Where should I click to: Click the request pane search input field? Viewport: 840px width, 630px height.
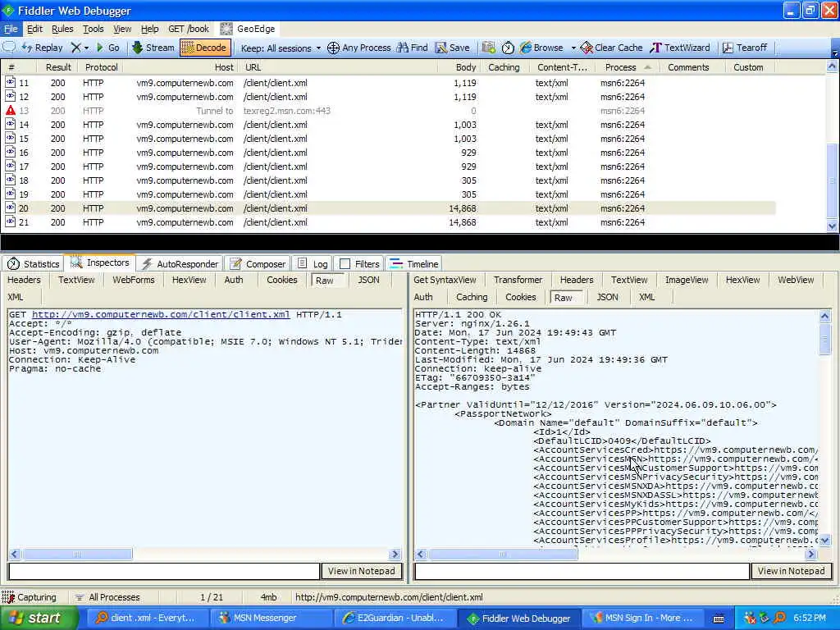click(x=164, y=571)
